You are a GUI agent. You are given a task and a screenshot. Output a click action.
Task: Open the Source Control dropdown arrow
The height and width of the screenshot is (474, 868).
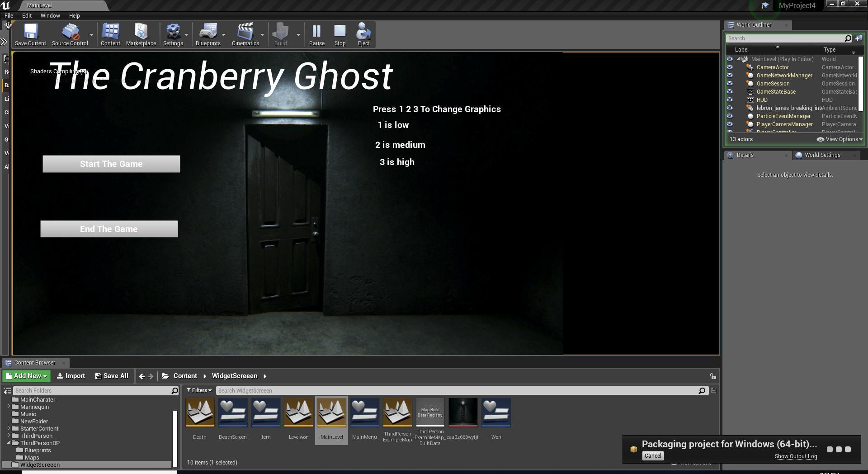pos(91,35)
